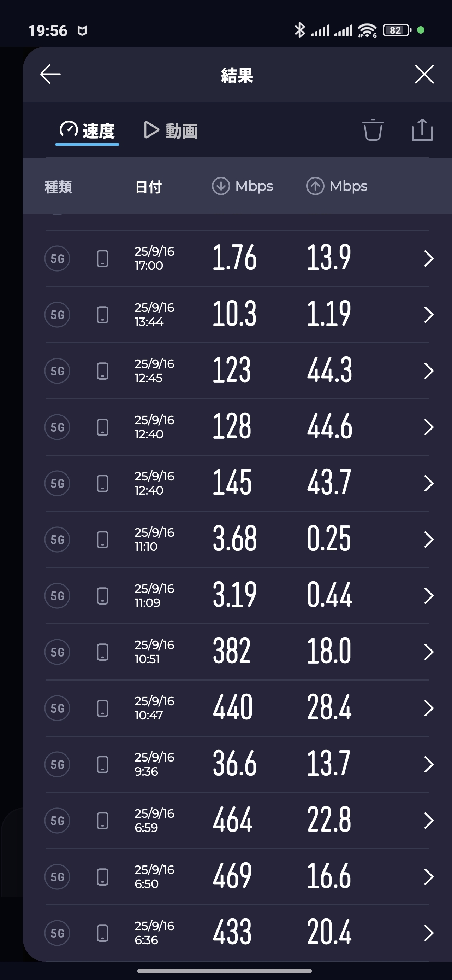Open the 9:36 test with 36.6 Mbps
This screenshot has height=980, width=452.
coord(234,764)
